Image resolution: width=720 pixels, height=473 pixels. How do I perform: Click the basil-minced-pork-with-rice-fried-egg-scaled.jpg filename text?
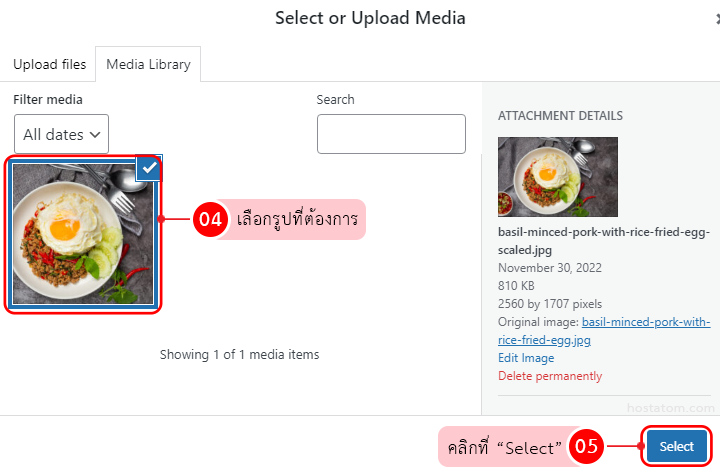604,241
